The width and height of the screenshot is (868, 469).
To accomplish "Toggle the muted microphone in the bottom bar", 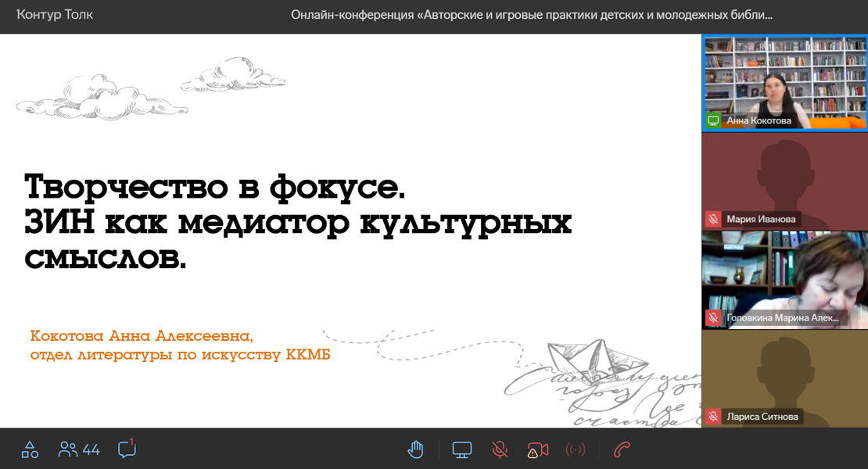I will [500, 449].
